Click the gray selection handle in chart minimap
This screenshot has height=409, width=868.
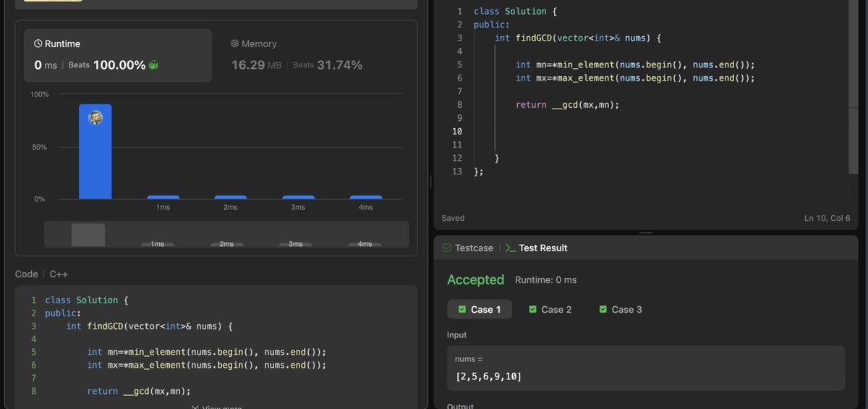tap(88, 235)
